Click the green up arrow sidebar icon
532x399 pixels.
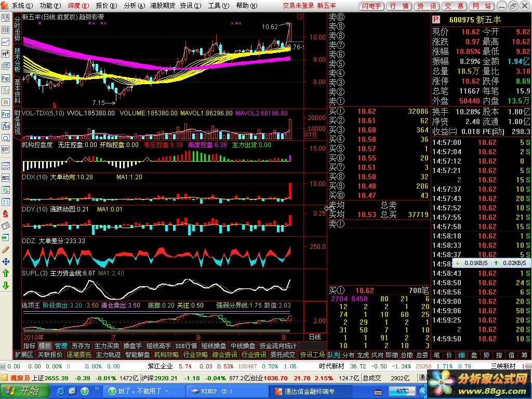point(5,273)
